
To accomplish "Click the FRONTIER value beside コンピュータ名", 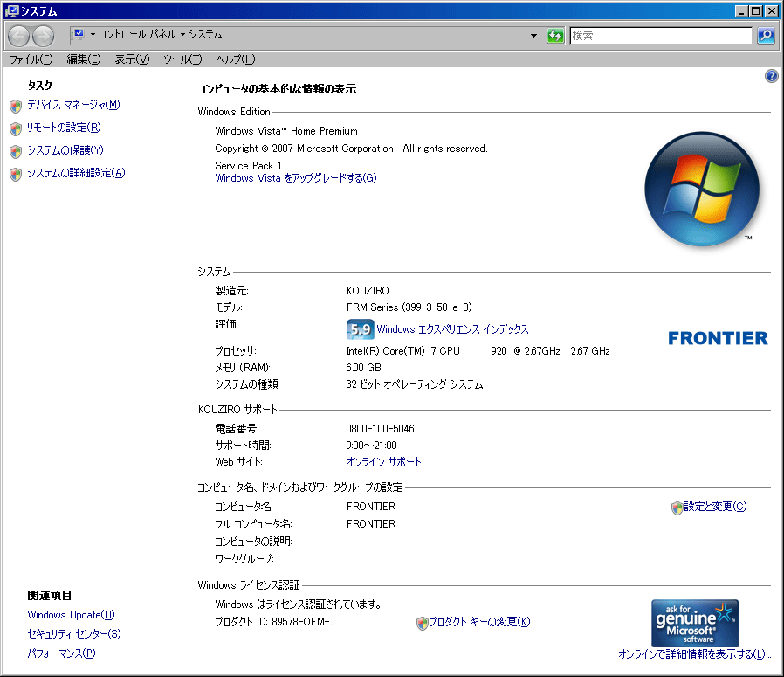I will click(x=371, y=507).
